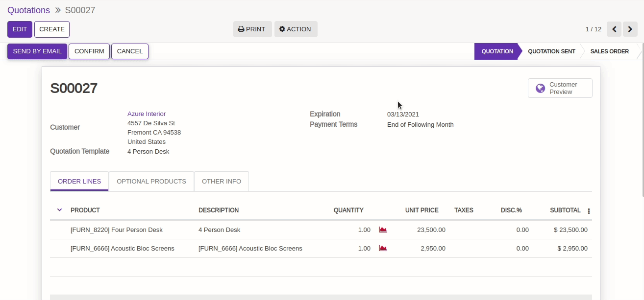Expand the chevron beside Product column header
This screenshot has height=300, width=644.
coord(60,210)
